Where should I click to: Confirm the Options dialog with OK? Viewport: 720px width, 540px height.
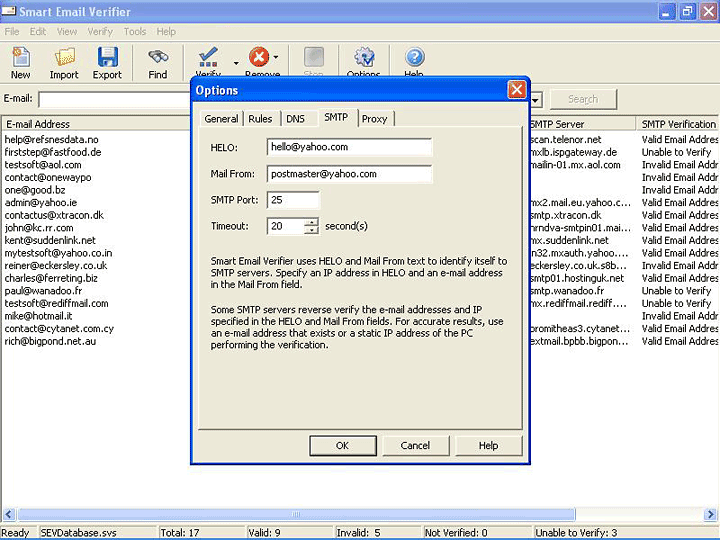click(x=342, y=445)
